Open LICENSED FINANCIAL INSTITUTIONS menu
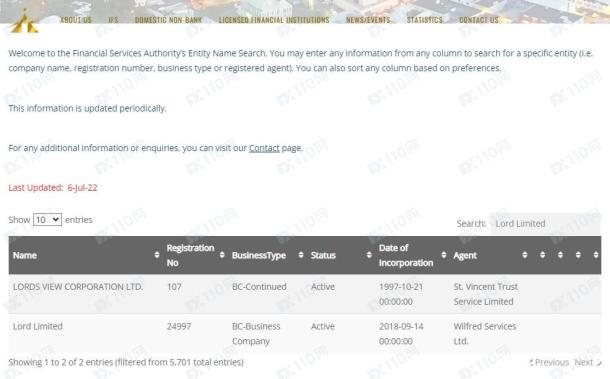Viewport: 610px width, 379px height. tap(274, 20)
